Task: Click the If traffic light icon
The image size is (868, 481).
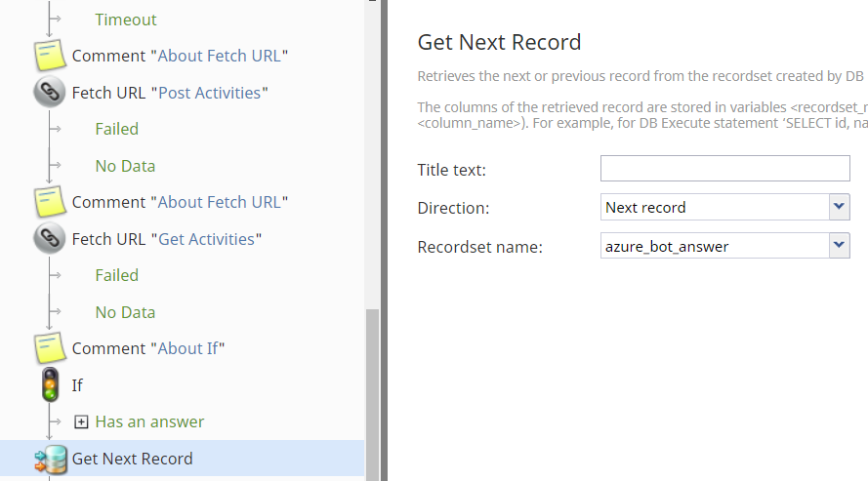Action: tap(50, 384)
